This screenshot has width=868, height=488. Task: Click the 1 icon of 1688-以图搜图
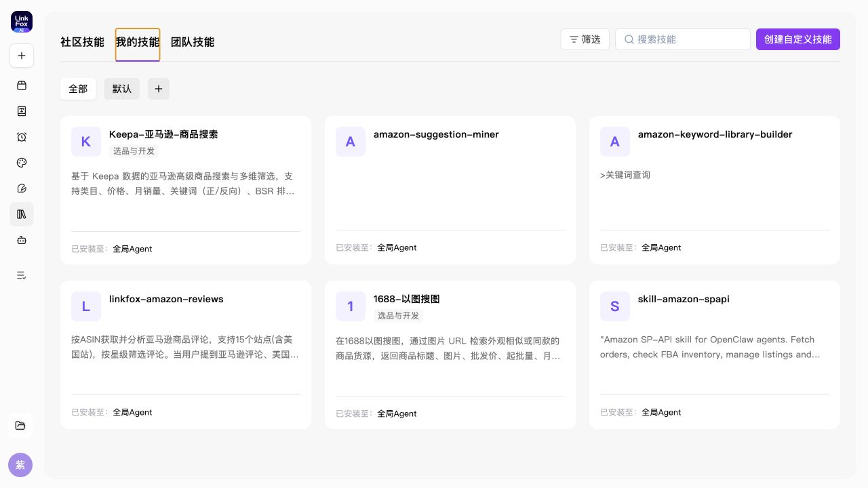(351, 306)
